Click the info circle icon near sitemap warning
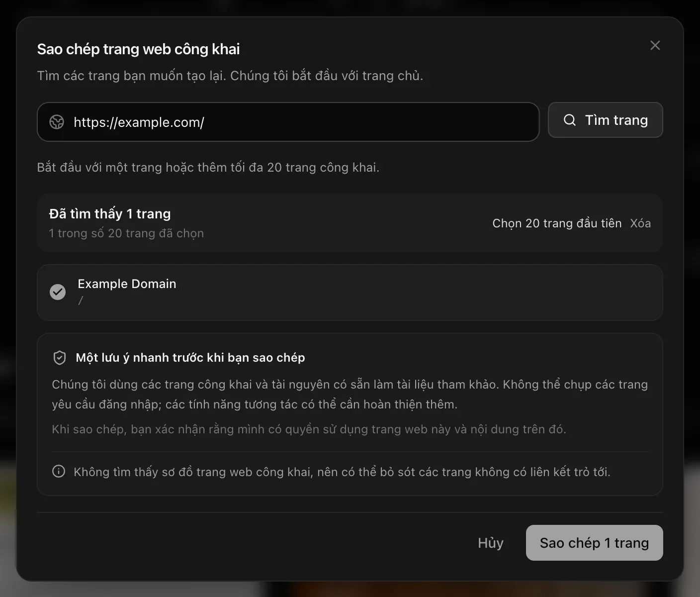 point(59,471)
